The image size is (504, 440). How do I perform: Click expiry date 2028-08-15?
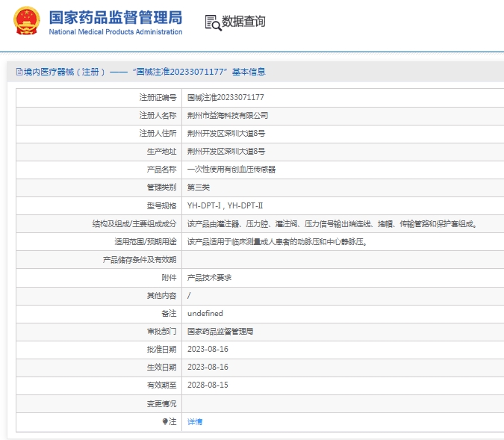[x=208, y=385]
